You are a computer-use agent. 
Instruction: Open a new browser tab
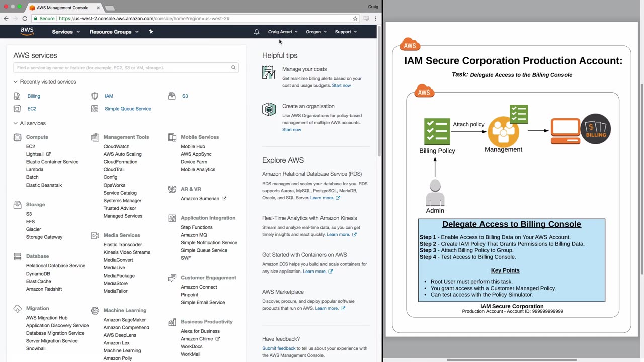[x=110, y=8]
